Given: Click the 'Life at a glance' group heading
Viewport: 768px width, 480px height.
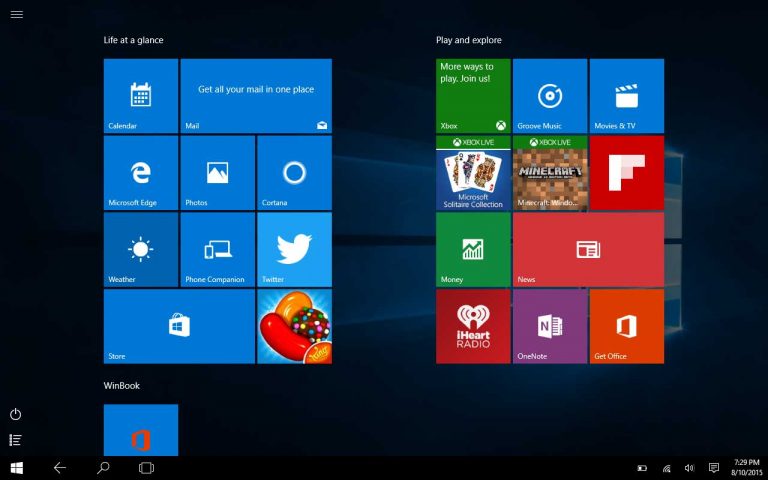Looking at the screenshot, I should [133, 40].
